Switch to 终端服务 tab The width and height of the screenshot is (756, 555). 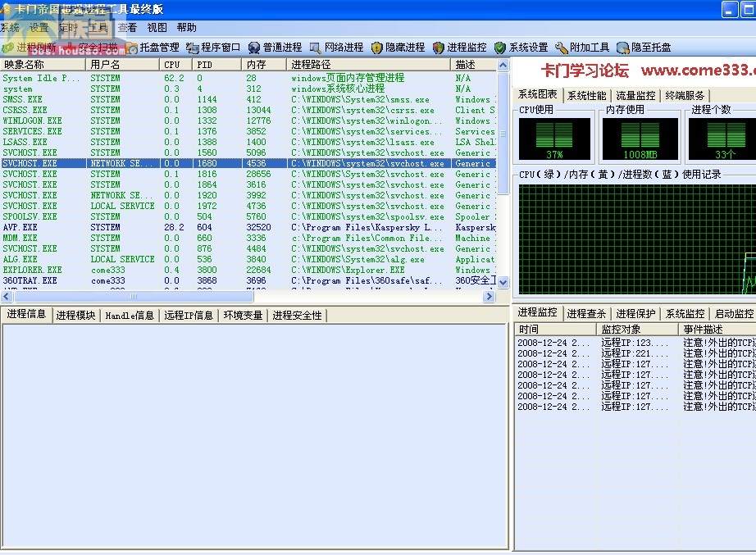pos(685,95)
